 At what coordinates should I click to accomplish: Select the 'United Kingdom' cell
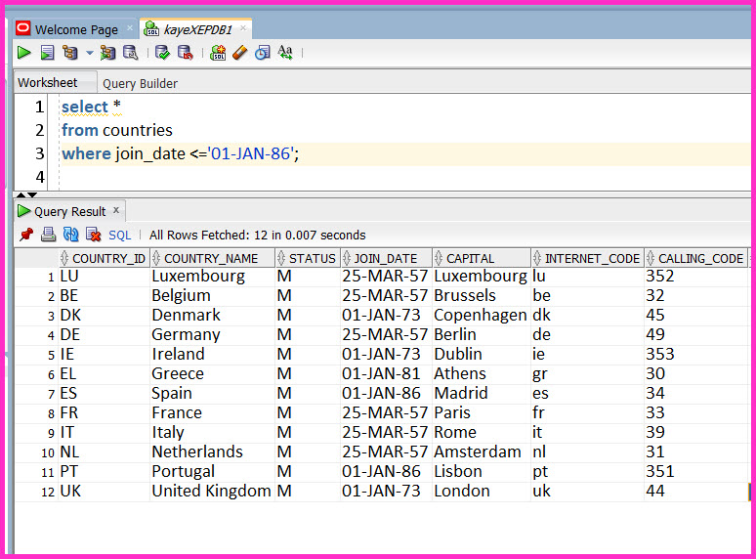click(x=212, y=491)
